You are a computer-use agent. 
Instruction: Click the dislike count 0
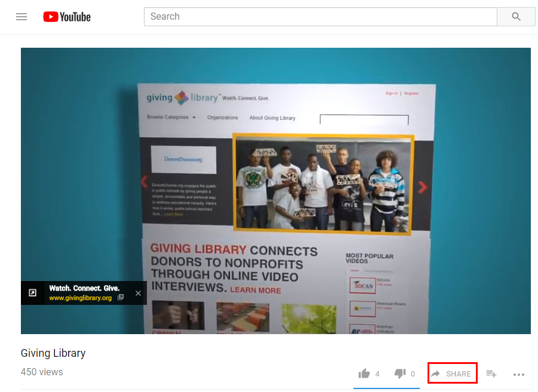(x=413, y=374)
